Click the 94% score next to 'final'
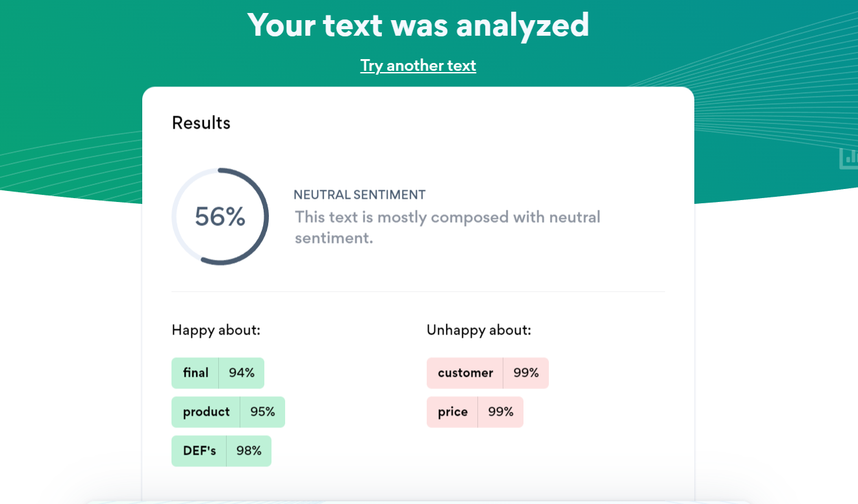This screenshot has height=504, width=858. (242, 373)
